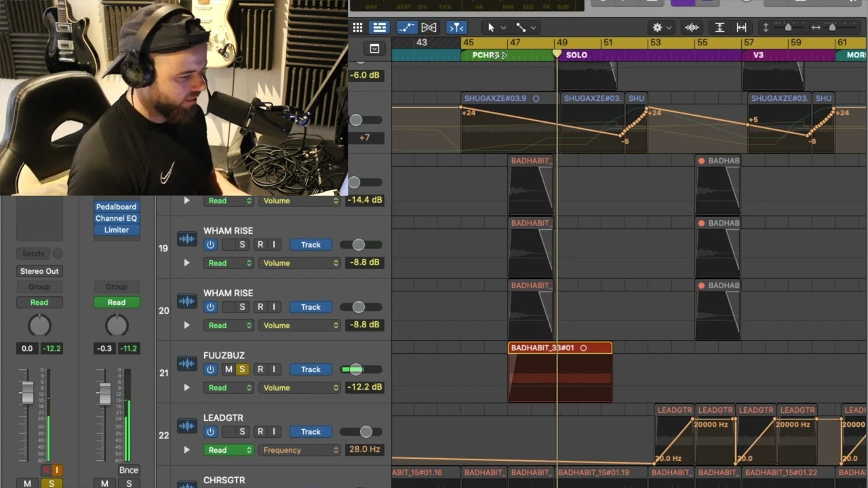Expand automation lanes triangle on LEADGTR track
Image resolution: width=868 pixels, height=488 pixels.
point(186,450)
